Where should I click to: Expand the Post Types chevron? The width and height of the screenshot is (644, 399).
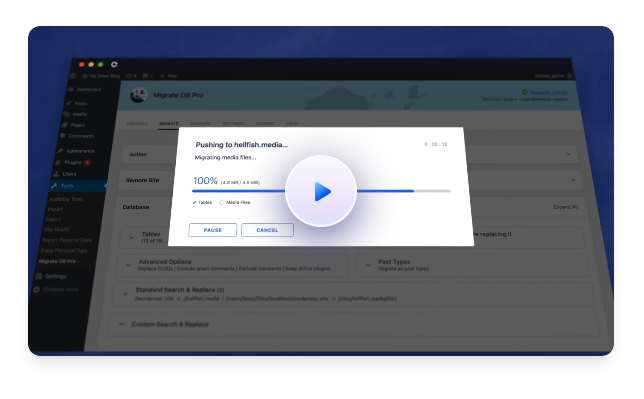368,265
